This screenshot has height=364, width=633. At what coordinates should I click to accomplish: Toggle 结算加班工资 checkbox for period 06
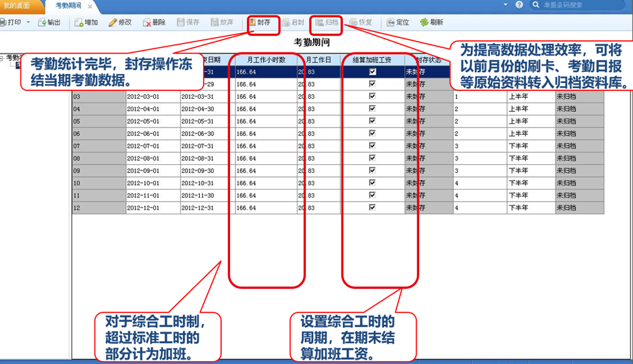(372, 134)
